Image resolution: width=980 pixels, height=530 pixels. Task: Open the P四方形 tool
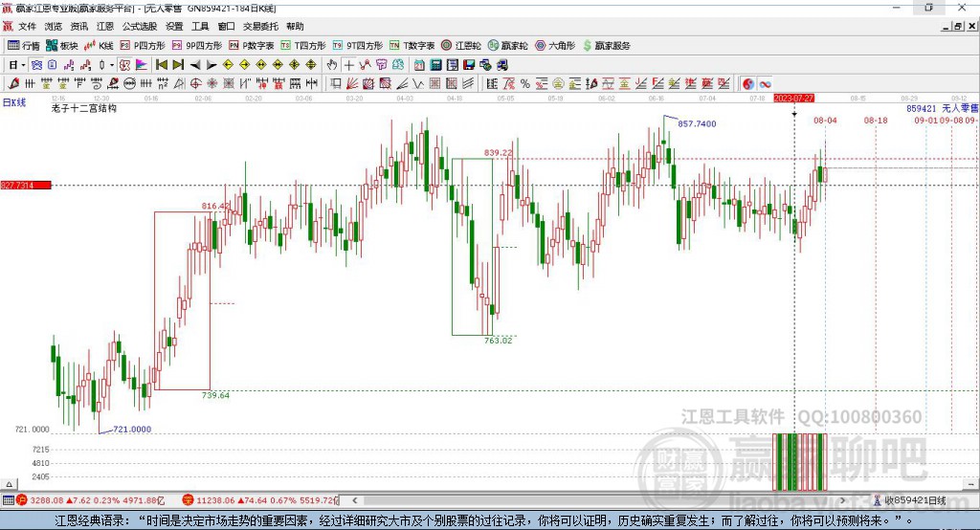click(143, 46)
